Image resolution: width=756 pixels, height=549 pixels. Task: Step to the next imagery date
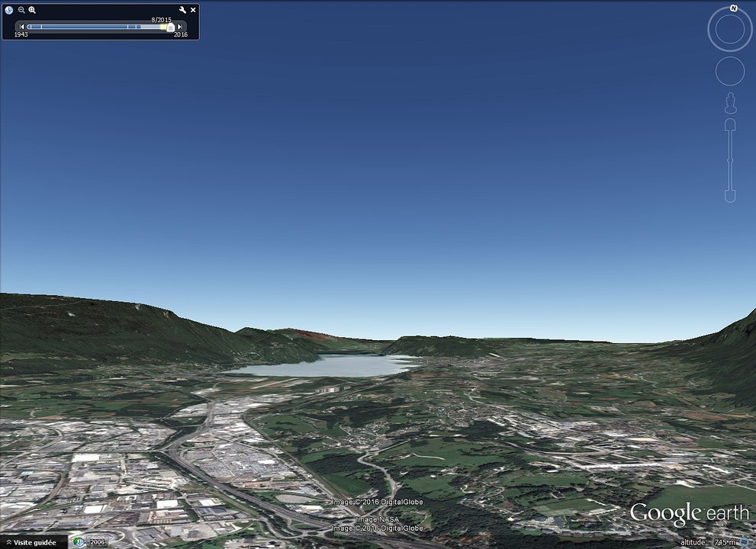coord(180,27)
